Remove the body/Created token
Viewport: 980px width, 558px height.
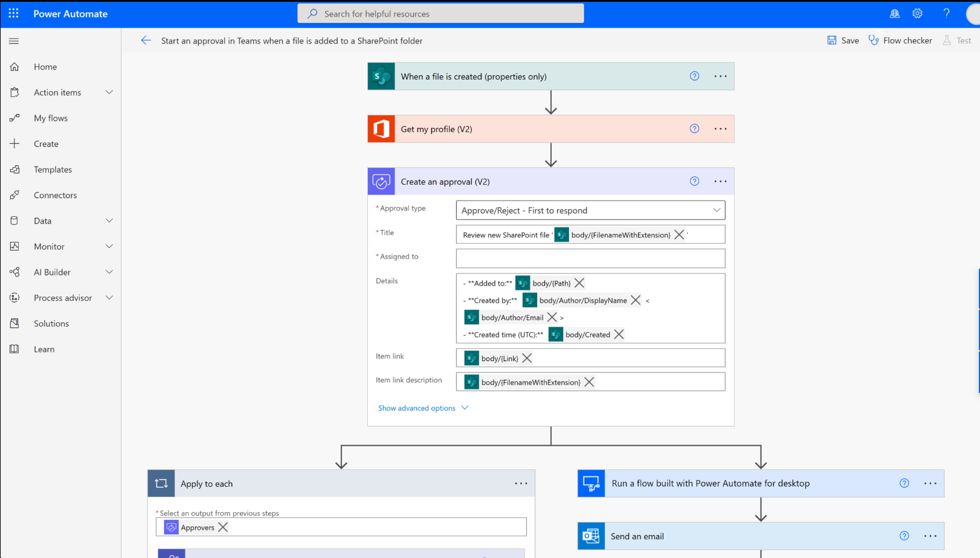tap(619, 335)
